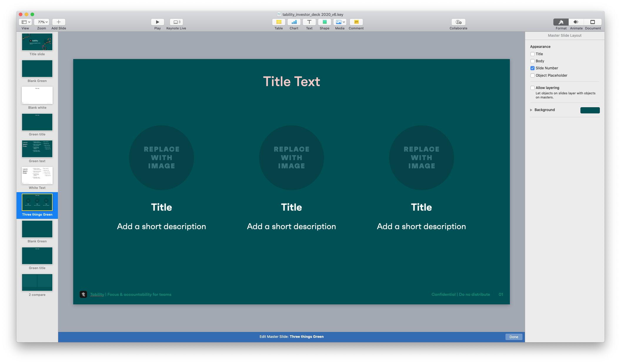Click Done to finish editing master
621x364 pixels.
pyautogui.click(x=514, y=337)
